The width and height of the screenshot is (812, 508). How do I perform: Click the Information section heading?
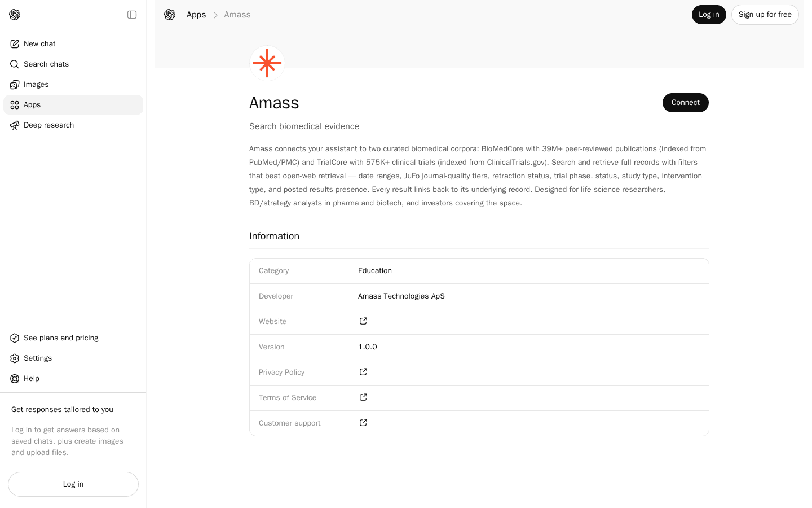[x=274, y=236]
